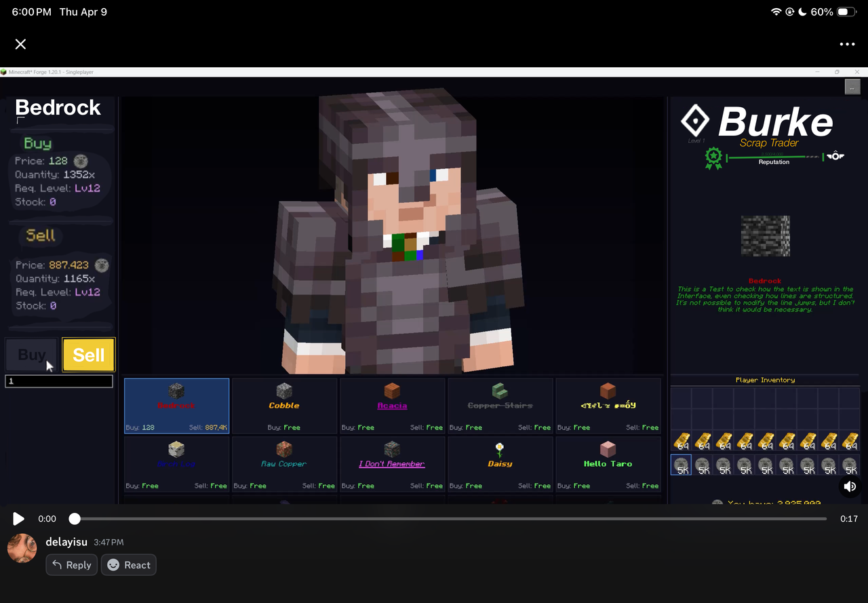Play the video

[x=18, y=519]
